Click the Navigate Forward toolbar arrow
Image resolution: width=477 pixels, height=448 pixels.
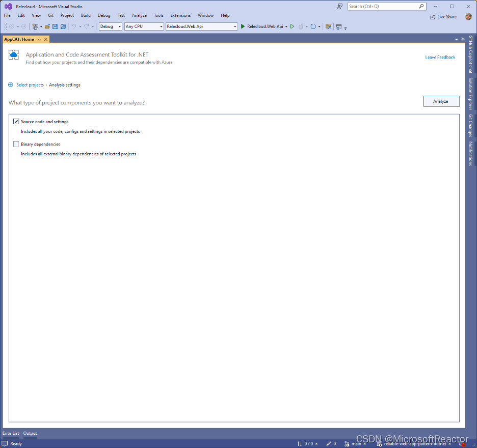tap(24, 26)
